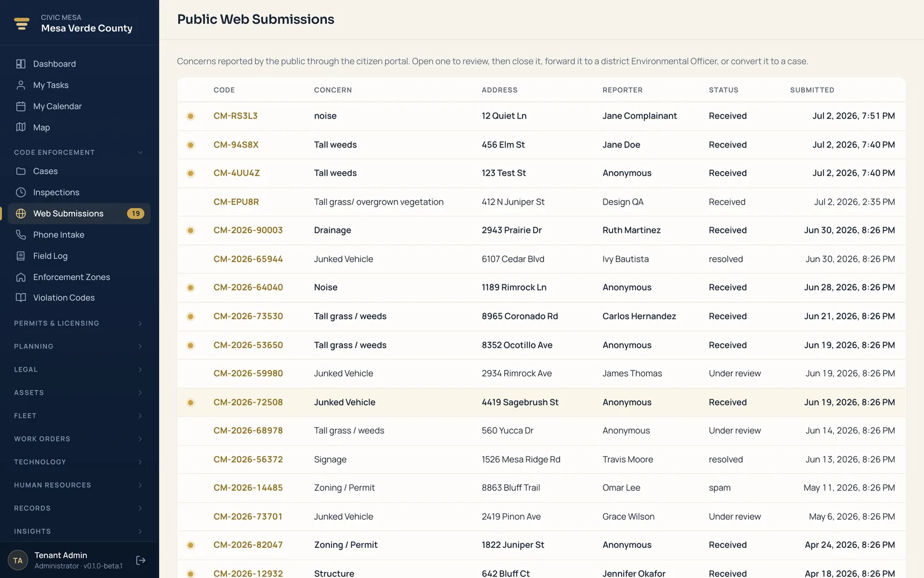Expand the Permits & Licensing section
924x578 pixels.
tap(79, 323)
